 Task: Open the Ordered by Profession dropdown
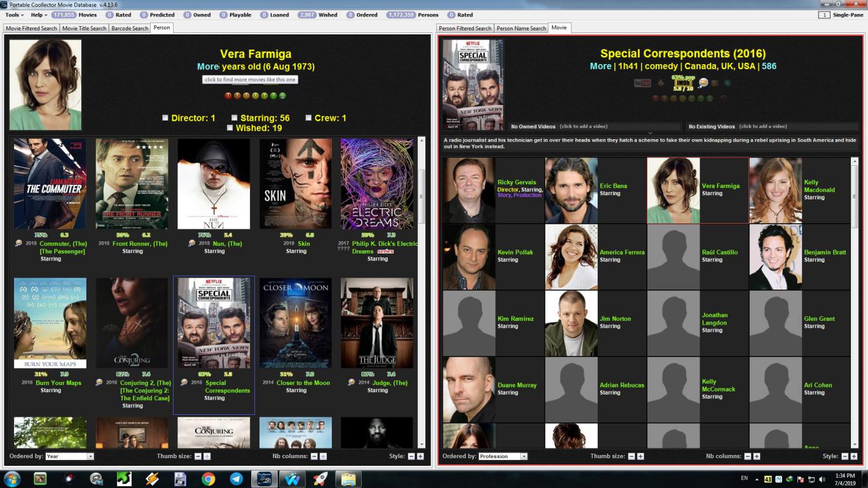(503, 456)
